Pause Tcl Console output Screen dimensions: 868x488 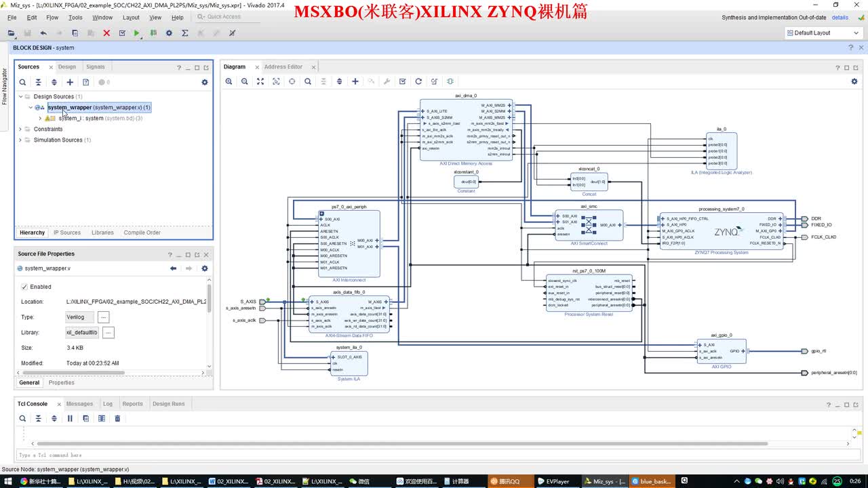click(x=70, y=418)
